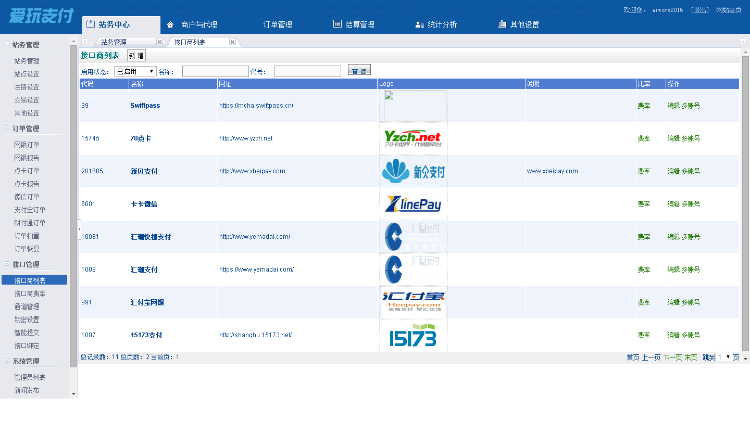Switch to the 接口商列表 page tab
The height and width of the screenshot is (435, 750).
(x=189, y=42)
